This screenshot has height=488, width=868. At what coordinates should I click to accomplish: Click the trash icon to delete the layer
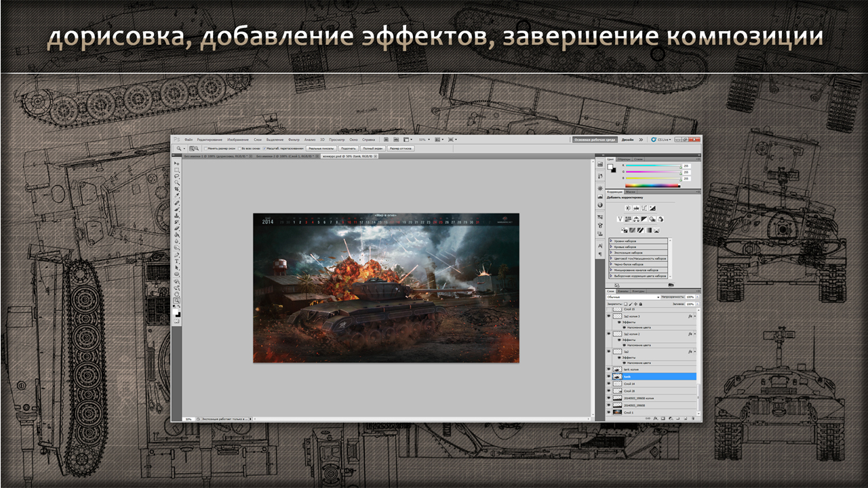pos(693,418)
